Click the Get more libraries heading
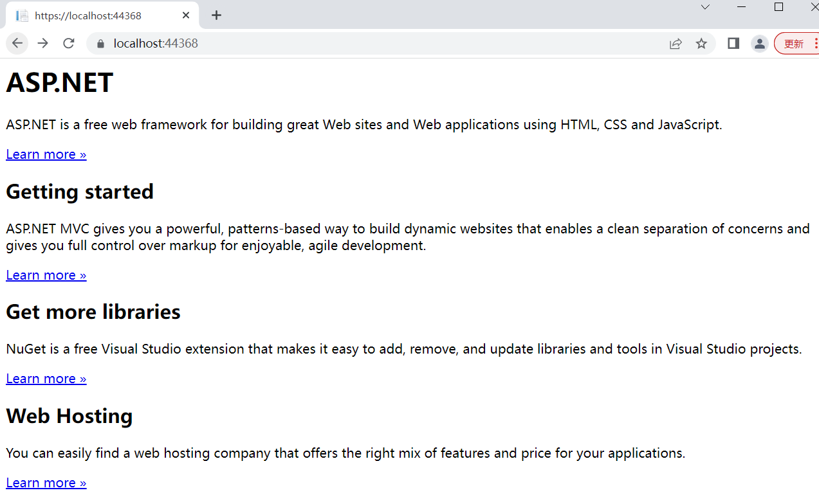 pos(93,312)
